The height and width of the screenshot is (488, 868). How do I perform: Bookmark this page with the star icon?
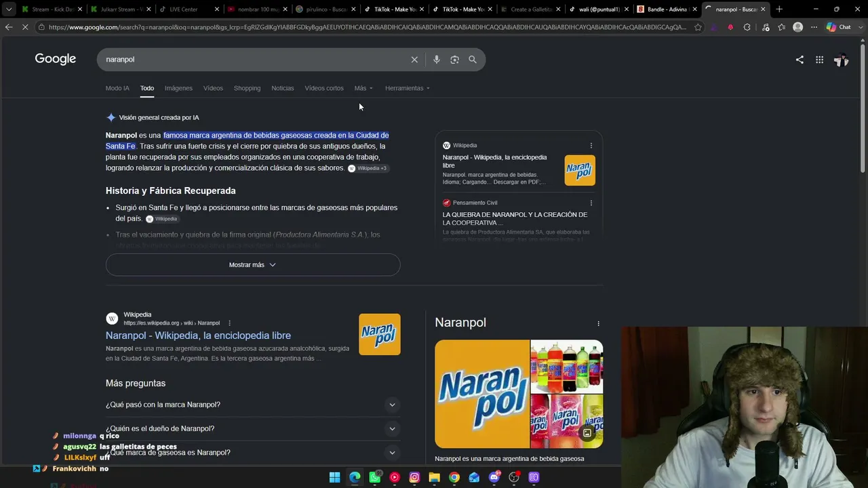(x=698, y=27)
